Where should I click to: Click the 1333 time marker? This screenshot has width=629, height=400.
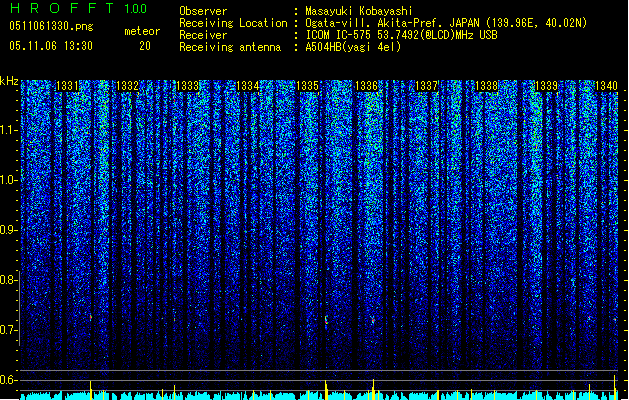[x=187, y=86]
